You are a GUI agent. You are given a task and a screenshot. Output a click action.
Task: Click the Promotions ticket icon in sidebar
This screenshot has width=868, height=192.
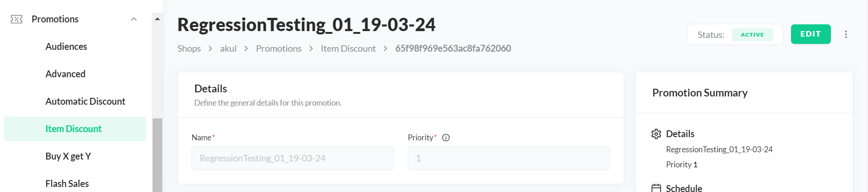[x=16, y=19]
